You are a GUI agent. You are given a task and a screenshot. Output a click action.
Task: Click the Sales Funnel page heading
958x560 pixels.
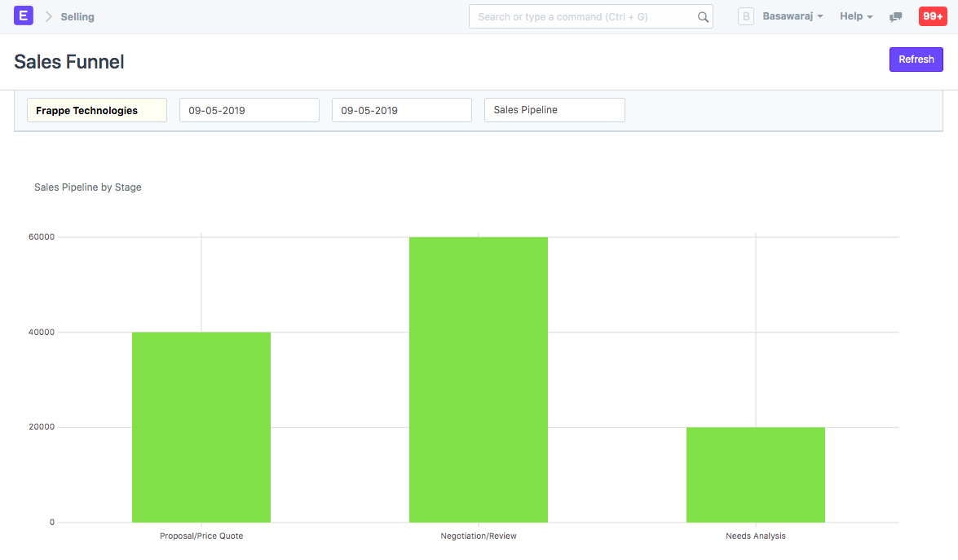point(68,61)
